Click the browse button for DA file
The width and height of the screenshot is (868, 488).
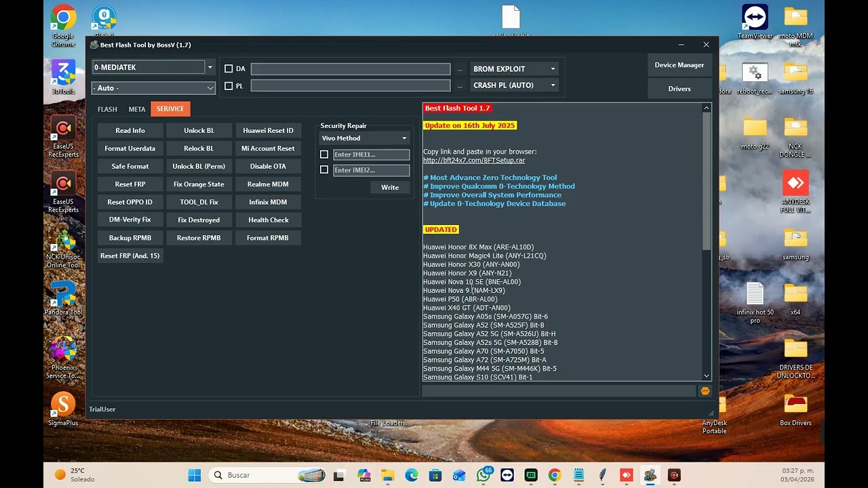pos(460,69)
